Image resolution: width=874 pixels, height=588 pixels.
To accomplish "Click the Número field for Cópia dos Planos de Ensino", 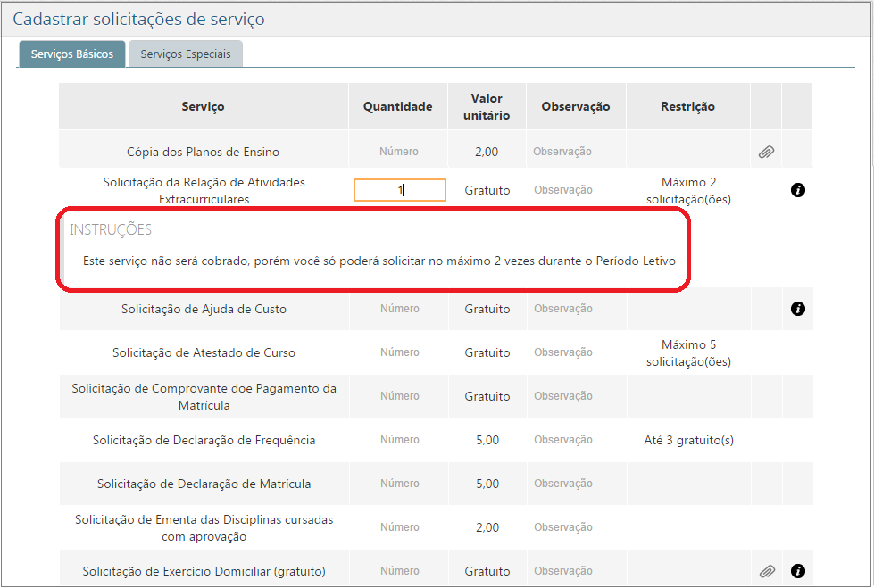I will [398, 152].
